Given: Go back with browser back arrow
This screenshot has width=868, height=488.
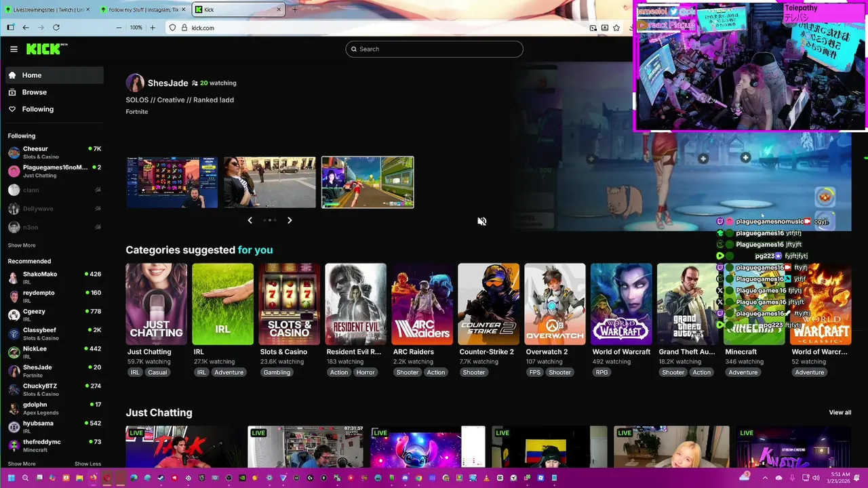Looking at the screenshot, I should tap(26, 28).
